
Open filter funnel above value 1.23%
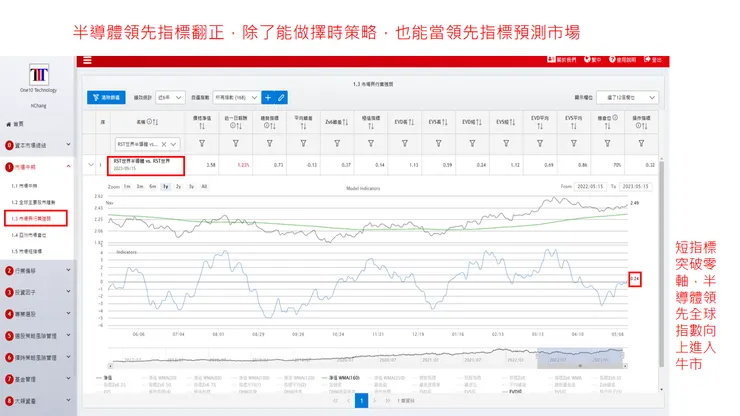click(x=235, y=144)
